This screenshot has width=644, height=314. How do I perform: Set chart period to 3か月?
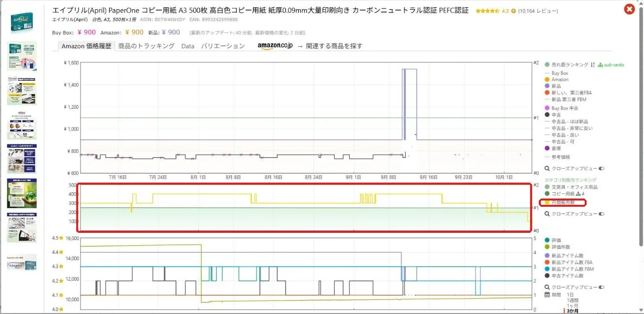[573, 311]
